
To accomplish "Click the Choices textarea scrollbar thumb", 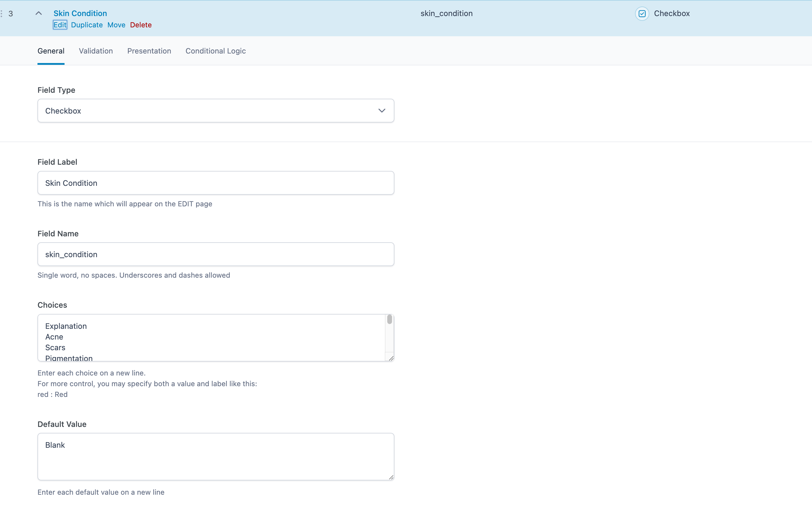I will pyautogui.click(x=389, y=320).
